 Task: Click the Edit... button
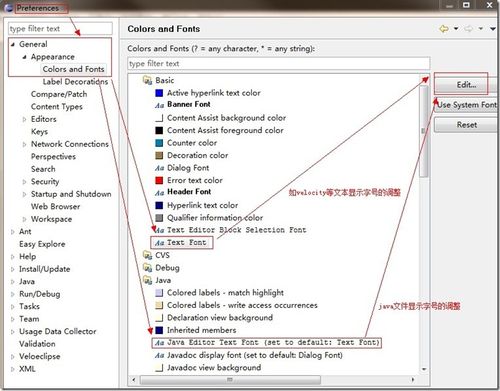point(466,85)
